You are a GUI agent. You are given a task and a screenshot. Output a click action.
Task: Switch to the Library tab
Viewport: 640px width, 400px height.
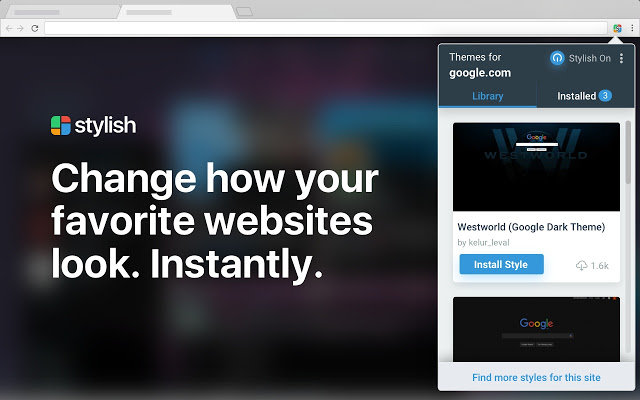coord(488,96)
